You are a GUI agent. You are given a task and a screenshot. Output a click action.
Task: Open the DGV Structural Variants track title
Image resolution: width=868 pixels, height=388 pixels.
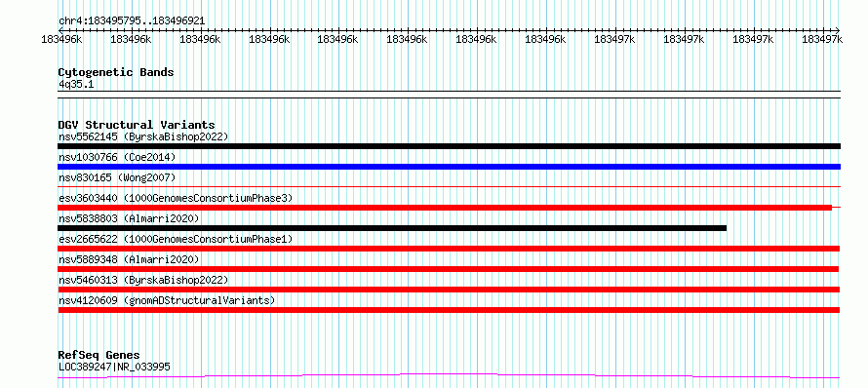137,125
